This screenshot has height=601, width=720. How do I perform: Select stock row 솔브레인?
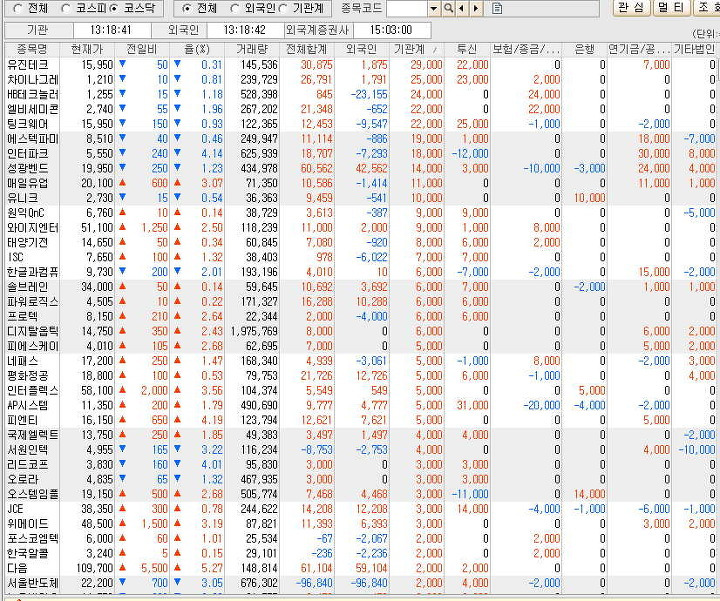tap(360, 286)
